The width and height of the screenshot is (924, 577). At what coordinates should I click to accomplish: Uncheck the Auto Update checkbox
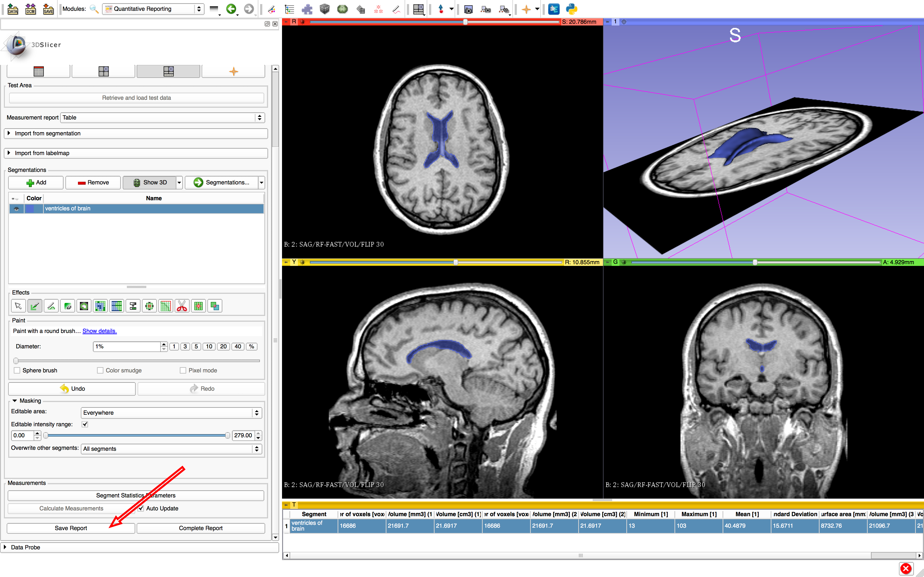coord(141,508)
